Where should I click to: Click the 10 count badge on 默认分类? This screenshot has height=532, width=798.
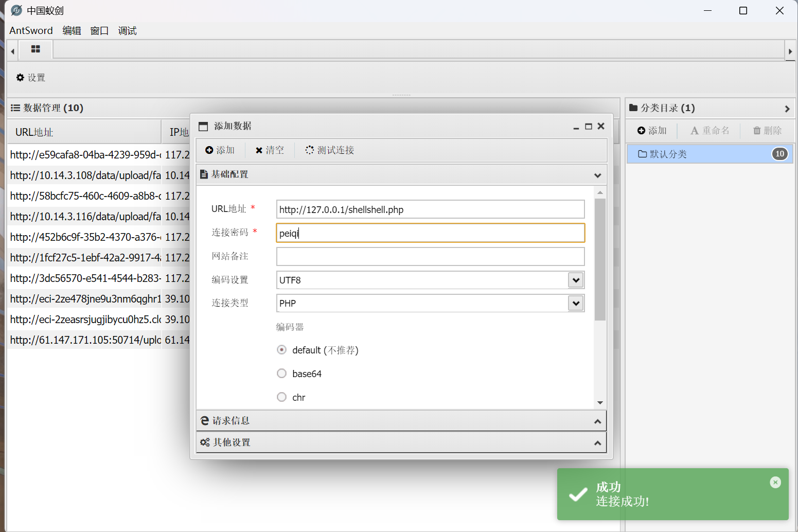780,154
